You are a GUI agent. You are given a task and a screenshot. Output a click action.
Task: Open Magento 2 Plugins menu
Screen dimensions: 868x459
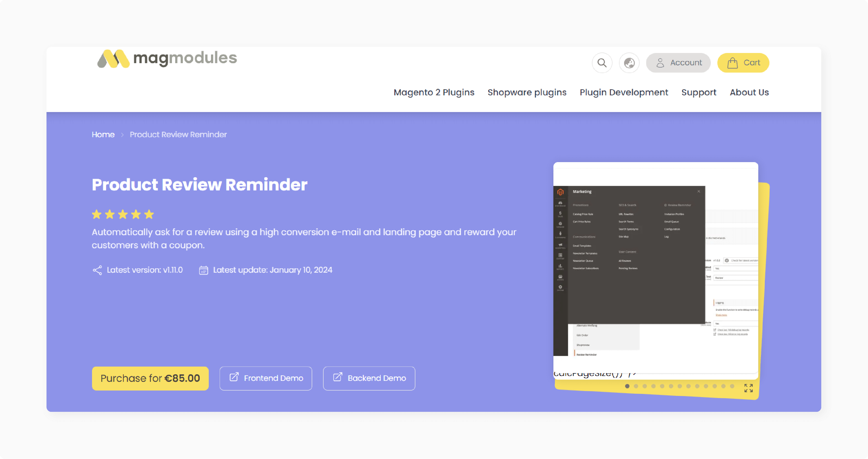tap(434, 92)
